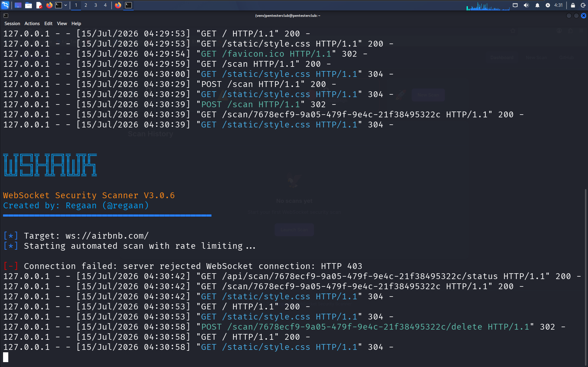Click the terminal cursor block at the prompt
This screenshot has width=588, height=367.
click(x=6, y=357)
